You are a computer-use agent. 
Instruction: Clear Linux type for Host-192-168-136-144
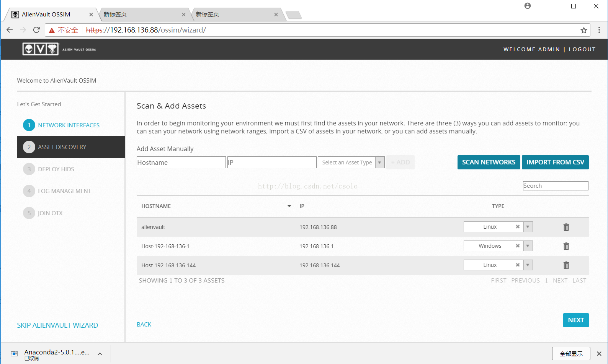coord(518,265)
